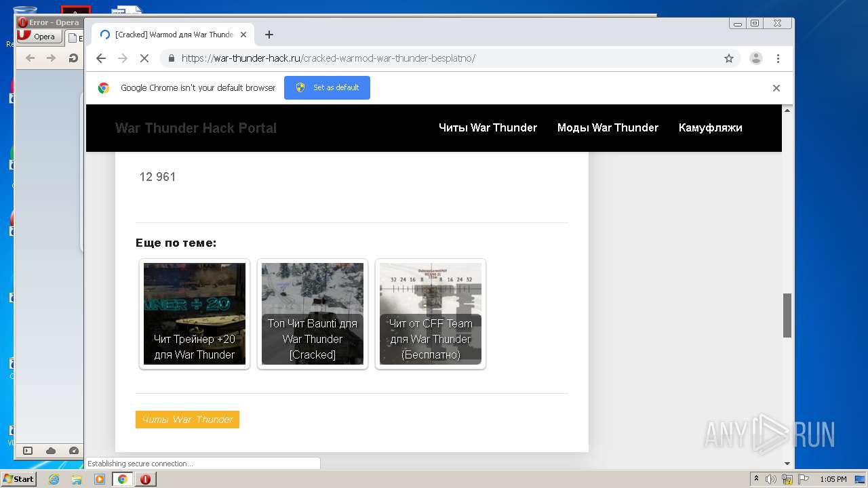Reload page in the Opera window
Screen dimensions: 868x488
73,58
